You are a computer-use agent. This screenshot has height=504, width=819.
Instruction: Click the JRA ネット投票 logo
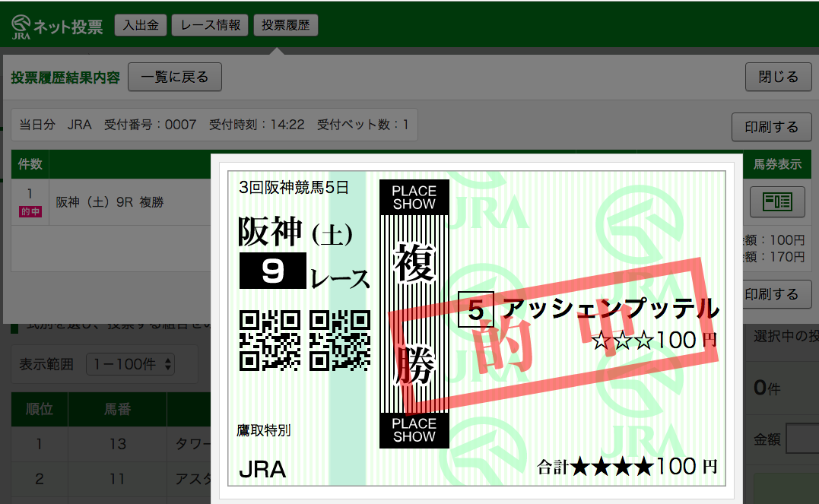click(57, 26)
